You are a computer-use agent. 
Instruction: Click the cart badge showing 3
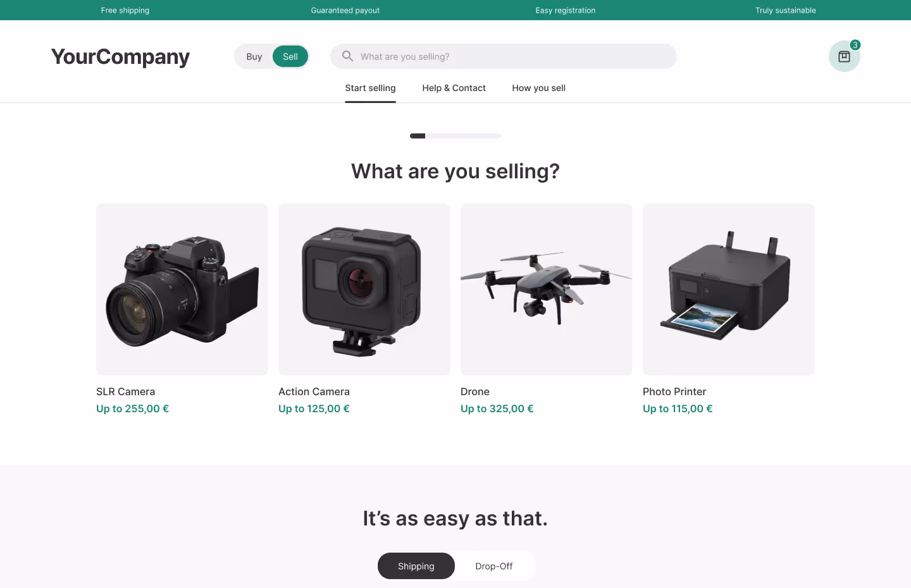click(855, 45)
